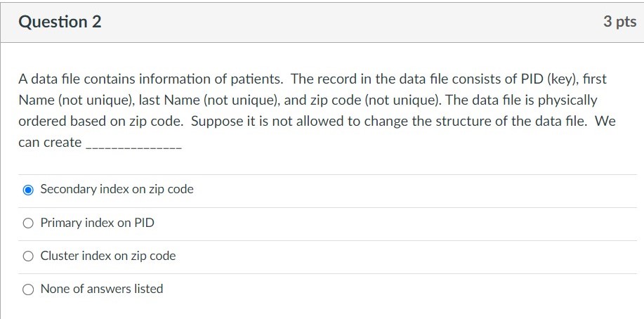Screen dimensions: 644x319
Task: Click the opening words "A data file contains"
Action: (x=77, y=79)
